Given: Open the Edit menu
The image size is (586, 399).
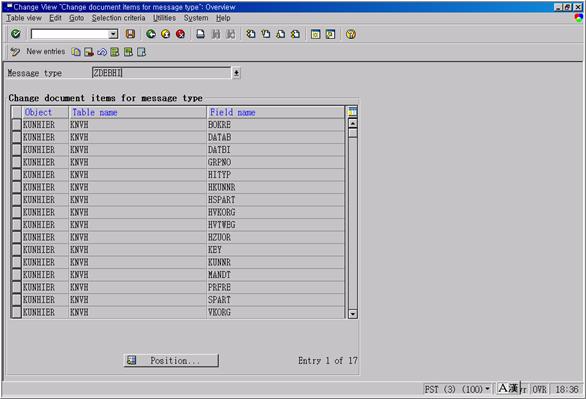Looking at the screenshot, I should 55,18.
